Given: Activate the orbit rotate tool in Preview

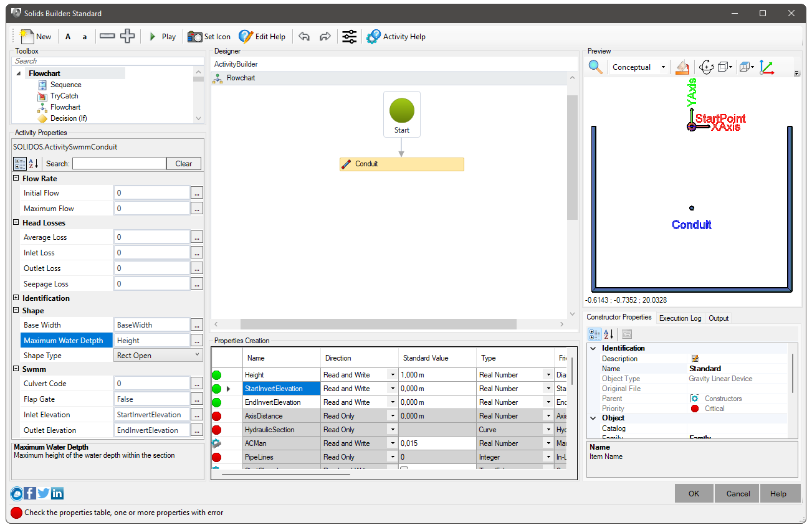Looking at the screenshot, I should coord(706,67).
